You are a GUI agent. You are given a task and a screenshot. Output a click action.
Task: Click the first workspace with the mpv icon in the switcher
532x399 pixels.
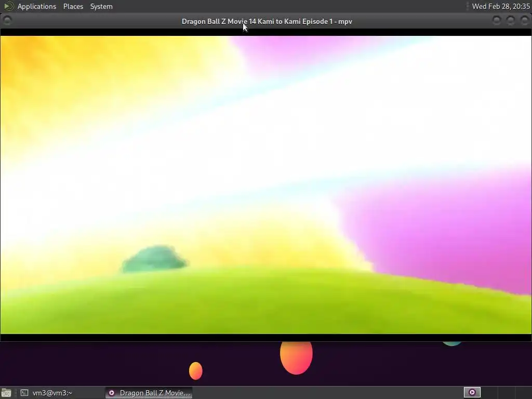472,393
